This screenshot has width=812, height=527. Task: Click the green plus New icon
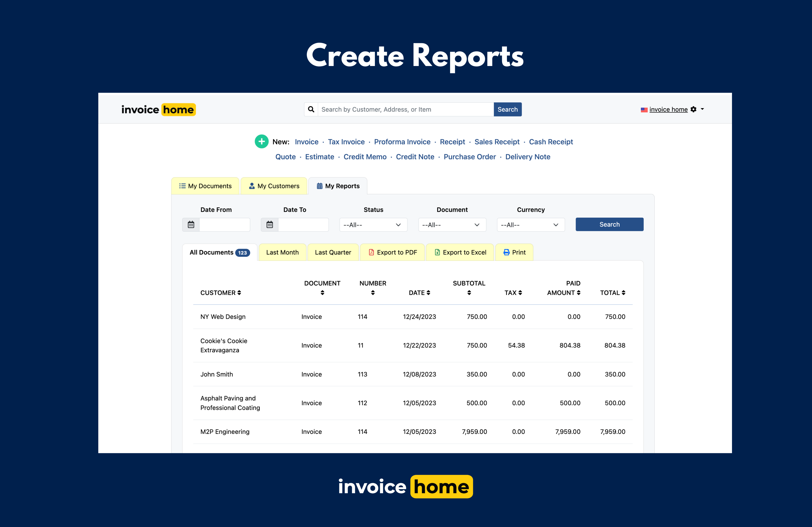tap(261, 141)
